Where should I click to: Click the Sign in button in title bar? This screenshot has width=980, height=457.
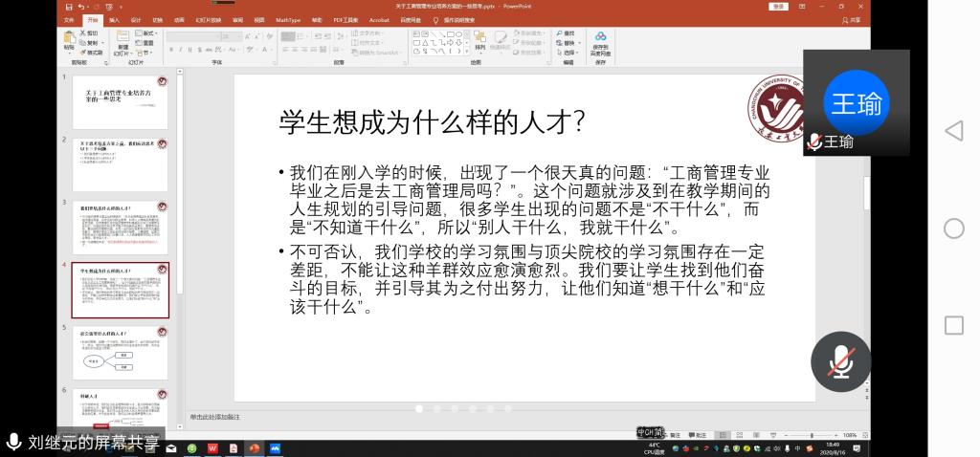coord(778,7)
